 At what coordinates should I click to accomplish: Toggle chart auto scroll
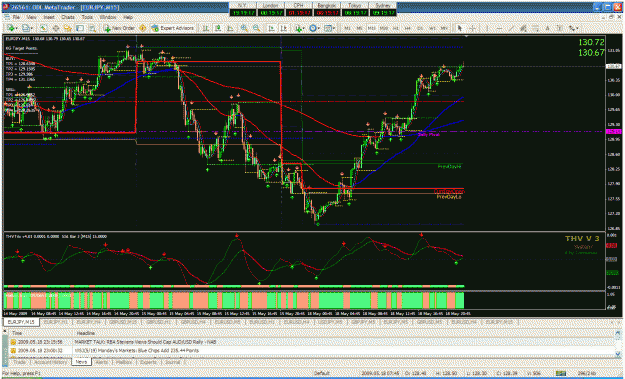click(x=271, y=28)
